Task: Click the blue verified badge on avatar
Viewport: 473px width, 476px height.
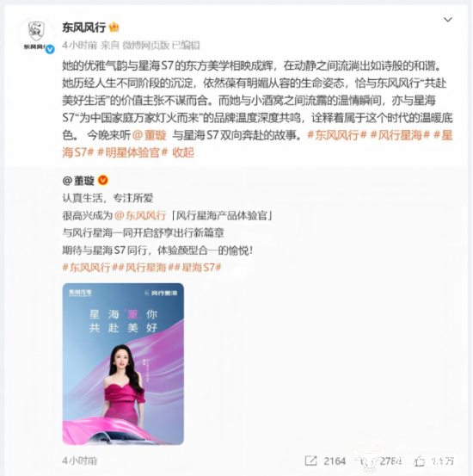Action: click(50, 49)
